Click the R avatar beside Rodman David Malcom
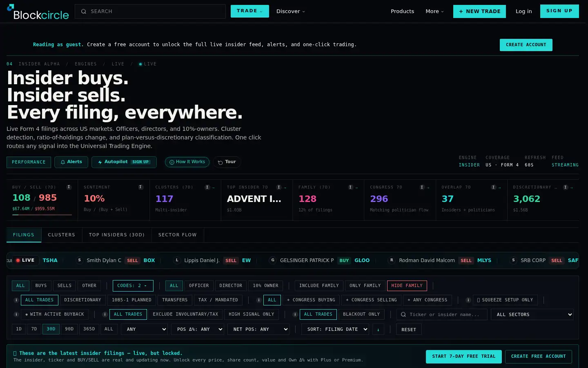 coord(392,260)
